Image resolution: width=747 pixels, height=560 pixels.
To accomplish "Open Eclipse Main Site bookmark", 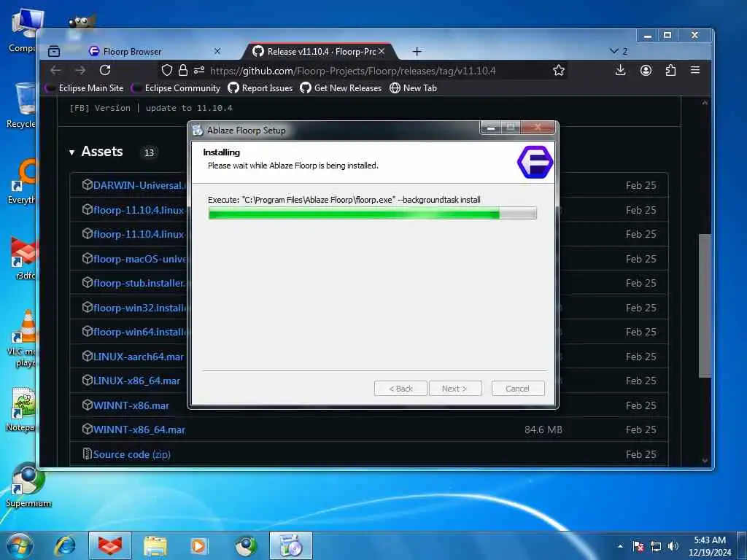I will point(85,88).
